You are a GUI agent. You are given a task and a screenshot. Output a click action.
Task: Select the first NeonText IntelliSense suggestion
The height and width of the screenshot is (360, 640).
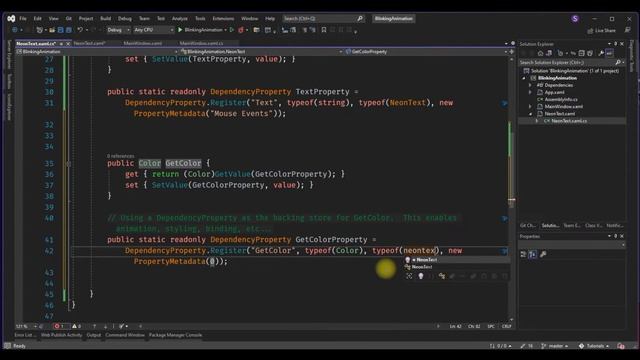(456, 260)
